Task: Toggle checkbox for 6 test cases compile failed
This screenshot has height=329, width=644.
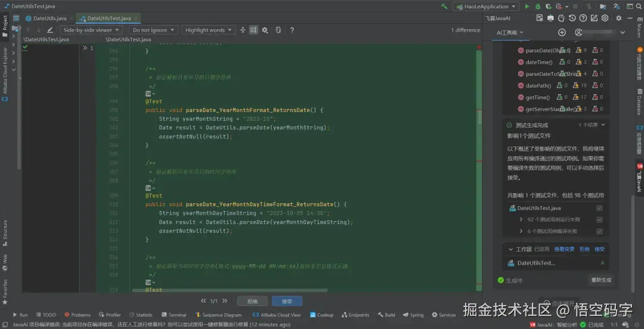Action: (x=599, y=231)
